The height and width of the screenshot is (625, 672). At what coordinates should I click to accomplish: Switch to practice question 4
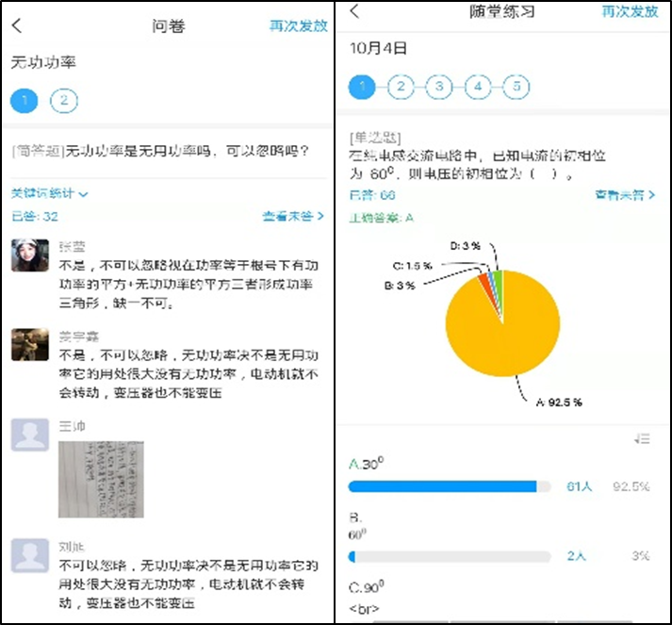click(478, 87)
